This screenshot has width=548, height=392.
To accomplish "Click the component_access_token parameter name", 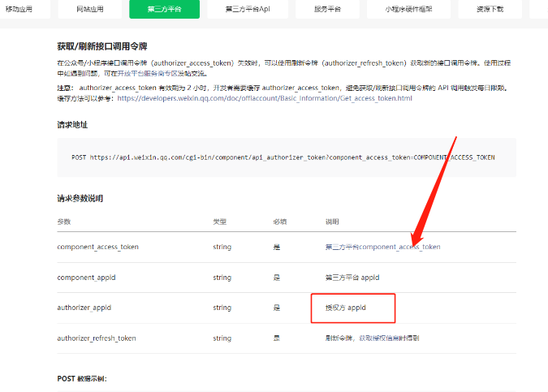I will click(x=98, y=247).
